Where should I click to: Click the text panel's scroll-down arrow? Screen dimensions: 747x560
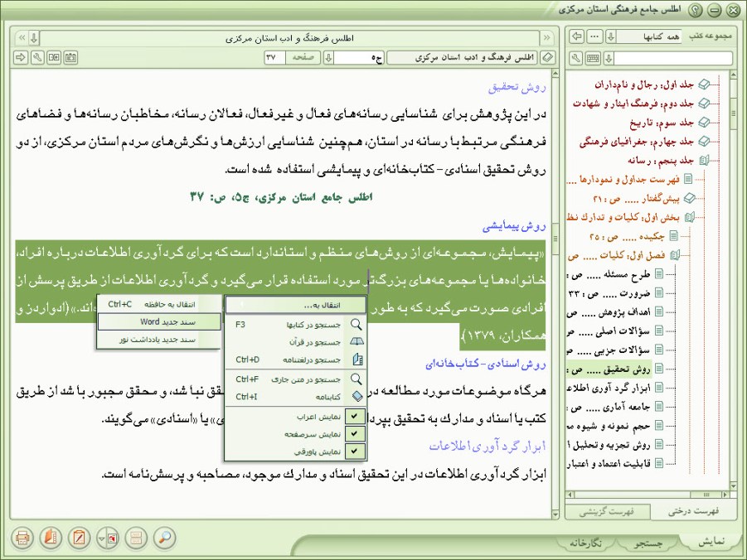(555, 514)
